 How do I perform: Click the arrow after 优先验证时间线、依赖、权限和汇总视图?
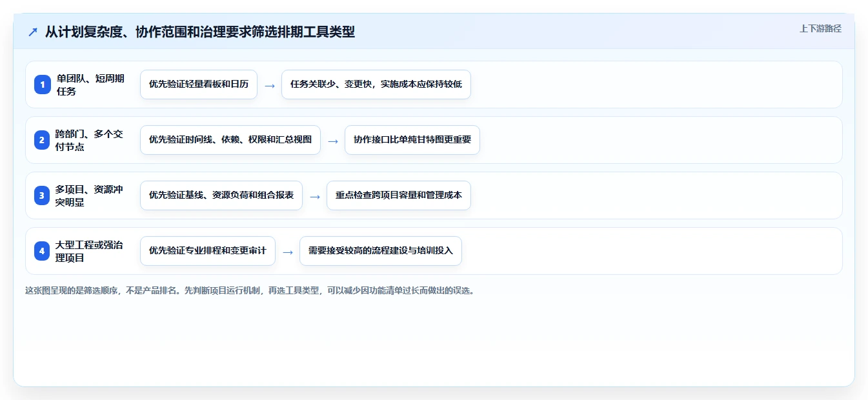pyautogui.click(x=333, y=141)
